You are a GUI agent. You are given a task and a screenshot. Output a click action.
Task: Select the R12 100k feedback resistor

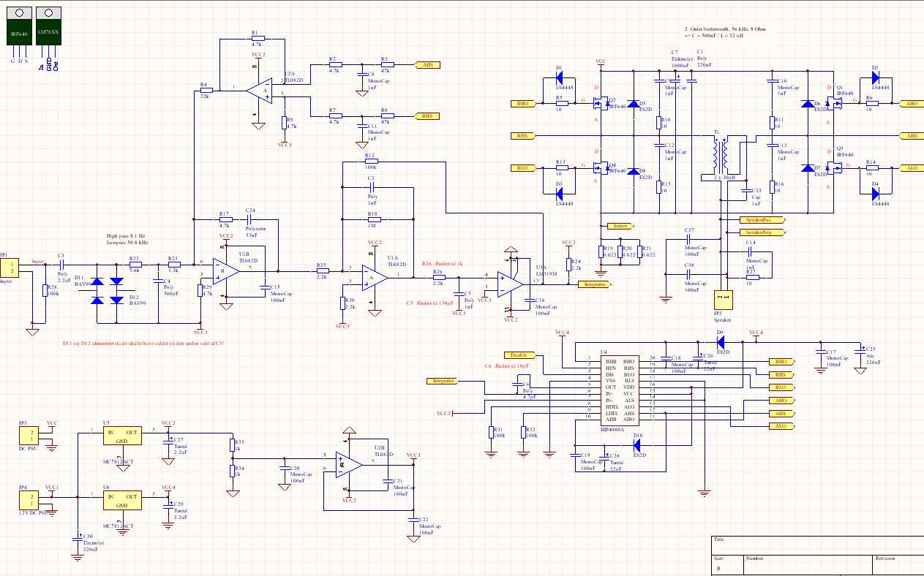coord(369,163)
